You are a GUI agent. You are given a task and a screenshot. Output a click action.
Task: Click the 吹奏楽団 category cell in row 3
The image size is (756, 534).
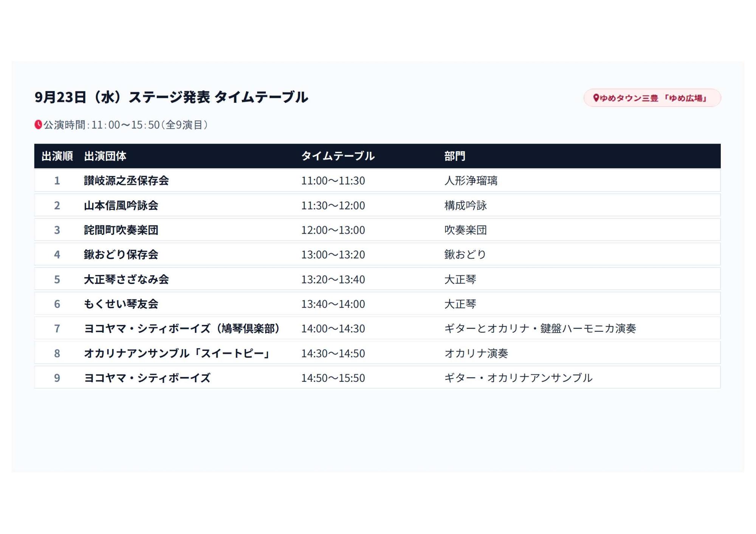(465, 230)
